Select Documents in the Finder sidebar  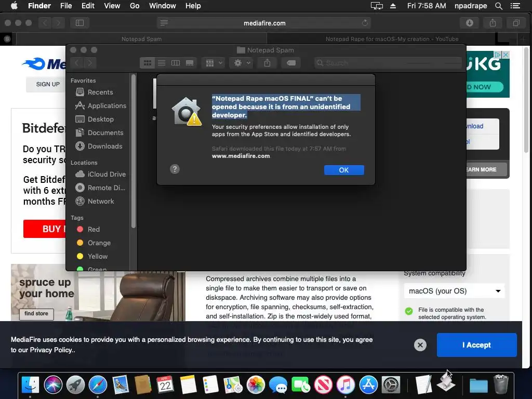coord(99,132)
